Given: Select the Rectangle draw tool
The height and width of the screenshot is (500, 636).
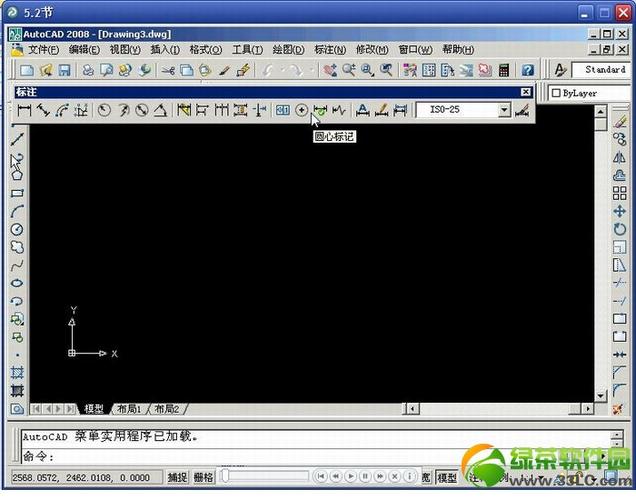Looking at the screenshot, I should tap(17, 193).
